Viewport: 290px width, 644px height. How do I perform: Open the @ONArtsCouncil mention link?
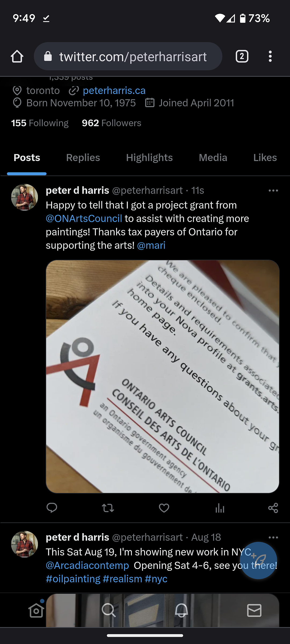tap(84, 219)
